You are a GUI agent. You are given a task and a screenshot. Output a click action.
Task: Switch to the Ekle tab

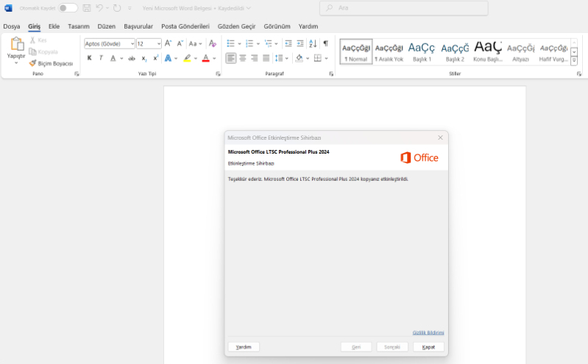coord(54,26)
